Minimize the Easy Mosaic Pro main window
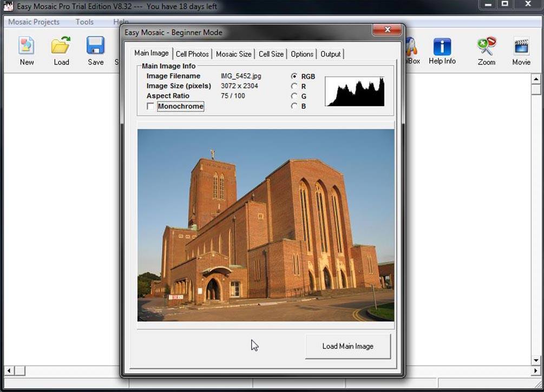This screenshot has height=392, width=544. pos(488,4)
